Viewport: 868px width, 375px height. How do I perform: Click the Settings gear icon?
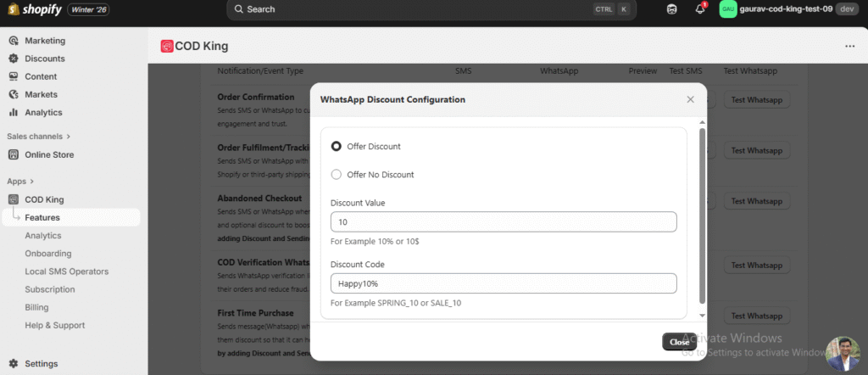click(14, 364)
